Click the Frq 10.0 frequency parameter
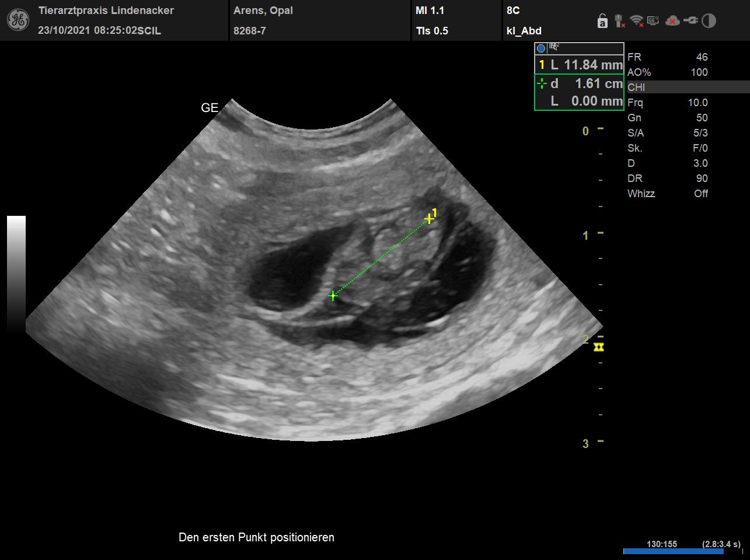This screenshot has height=560, width=750. (667, 103)
